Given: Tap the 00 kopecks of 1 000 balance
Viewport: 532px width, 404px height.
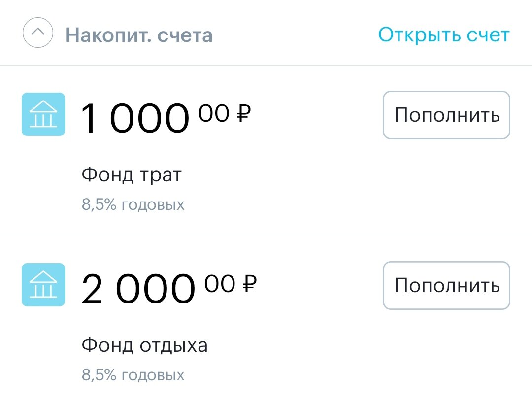Looking at the screenshot, I should click(214, 113).
